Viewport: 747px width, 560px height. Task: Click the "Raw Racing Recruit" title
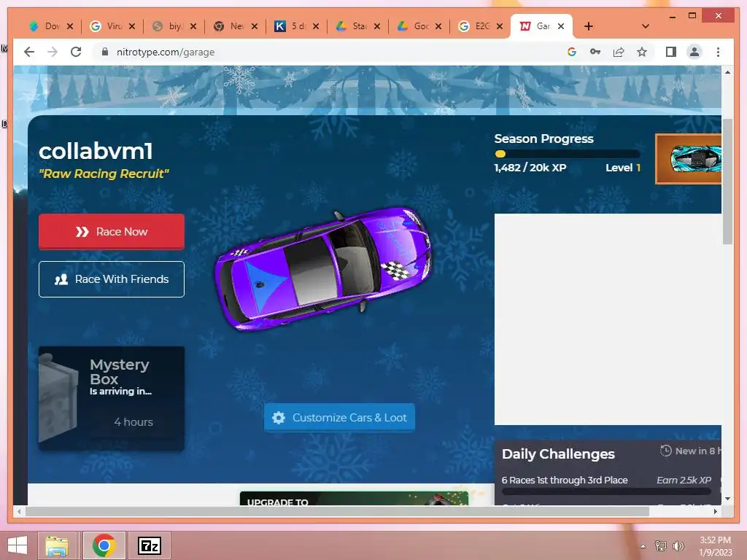click(x=104, y=174)
